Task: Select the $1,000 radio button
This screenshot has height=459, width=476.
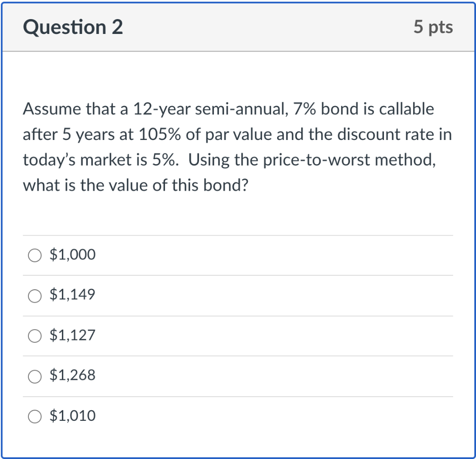Action: tap(35, 255)
